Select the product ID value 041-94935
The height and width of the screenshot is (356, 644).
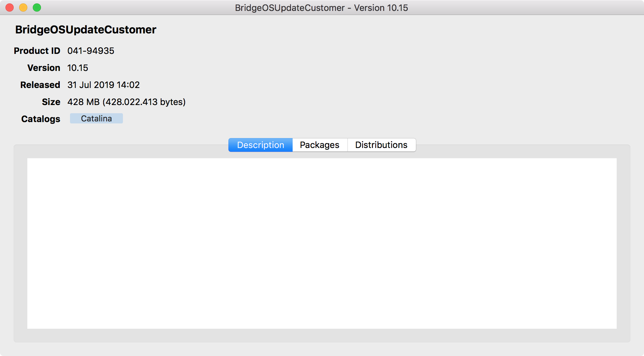[91, 51]
